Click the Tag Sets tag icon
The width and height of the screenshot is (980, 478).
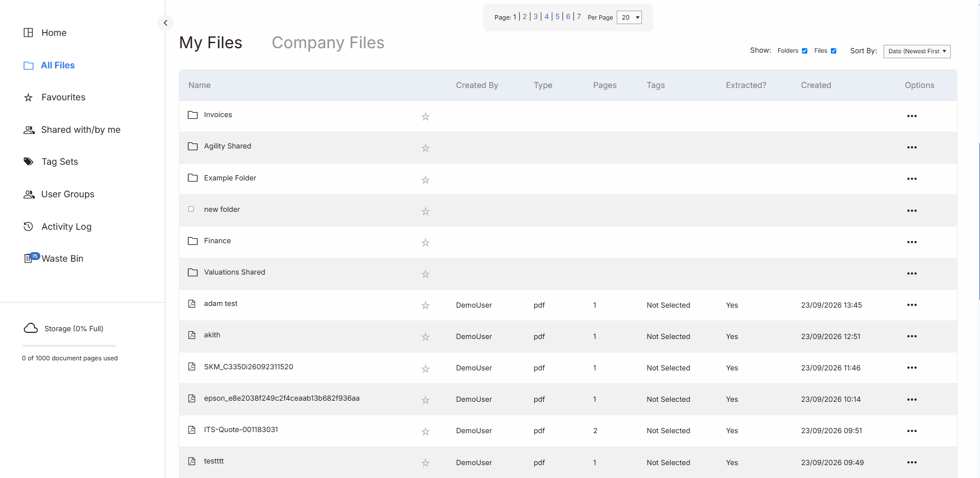[29, 161]
